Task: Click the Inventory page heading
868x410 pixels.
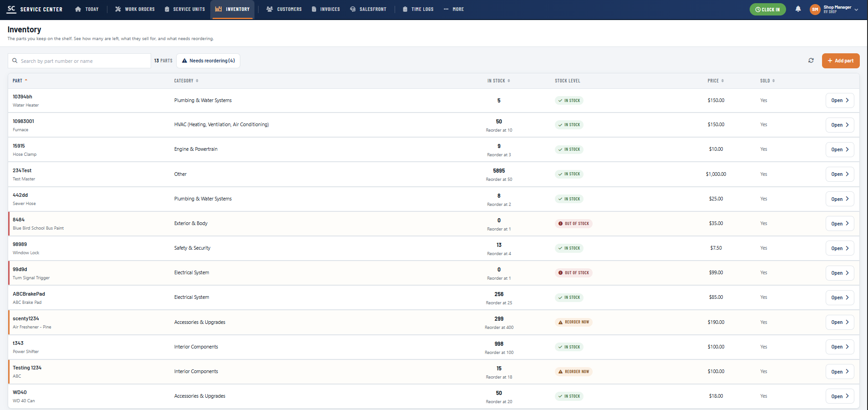Action: pyautogui.click(x=24, y=30)
